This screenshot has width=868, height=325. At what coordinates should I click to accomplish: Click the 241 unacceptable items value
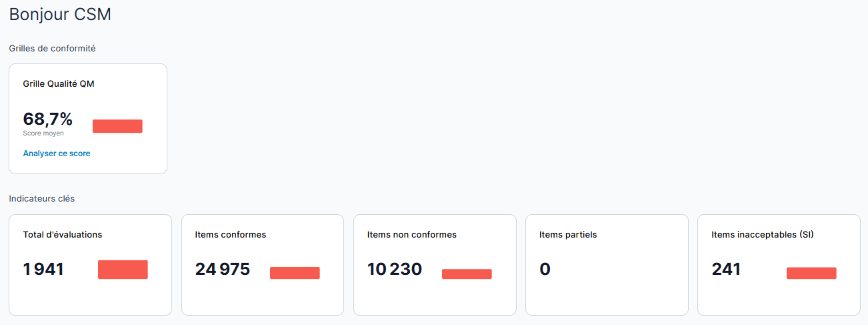pyautogui.click(x=726, y=270)
